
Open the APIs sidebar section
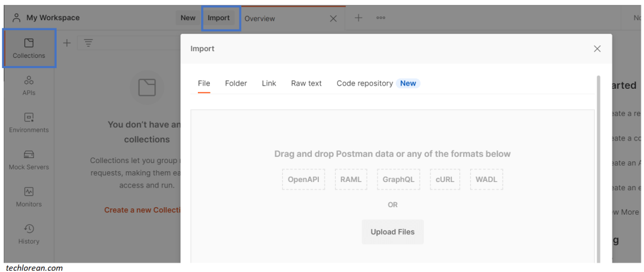point(29,86)
